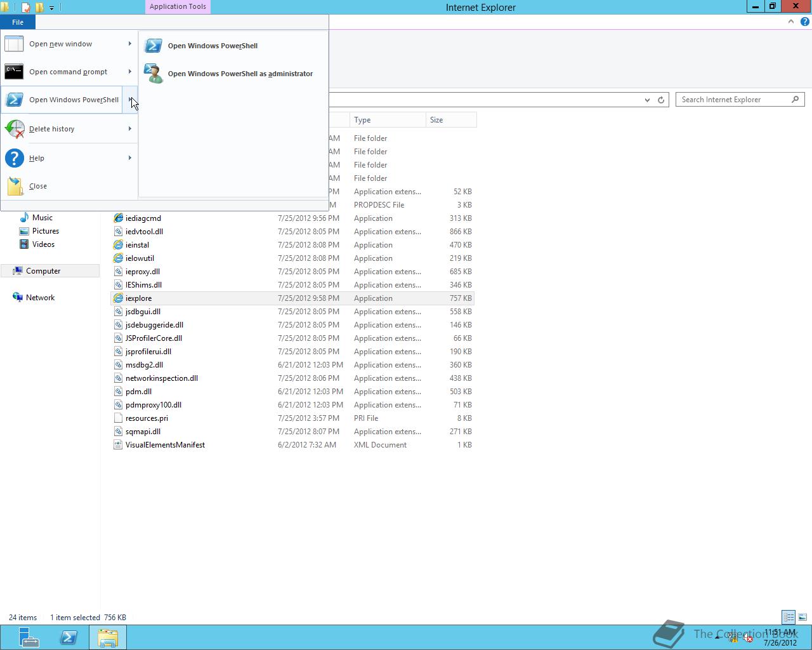Select Network in navigation pane

[40, 298]
